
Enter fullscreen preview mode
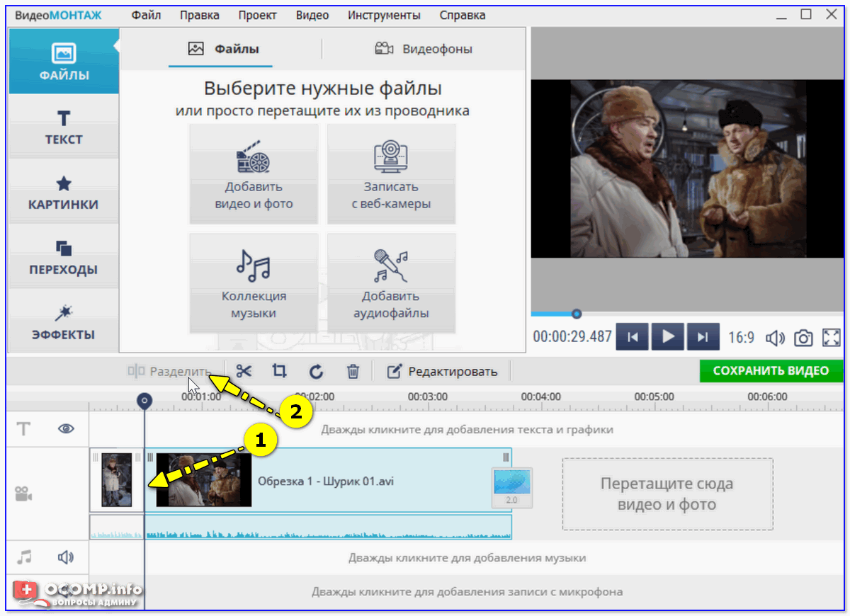tap(831, 338)
